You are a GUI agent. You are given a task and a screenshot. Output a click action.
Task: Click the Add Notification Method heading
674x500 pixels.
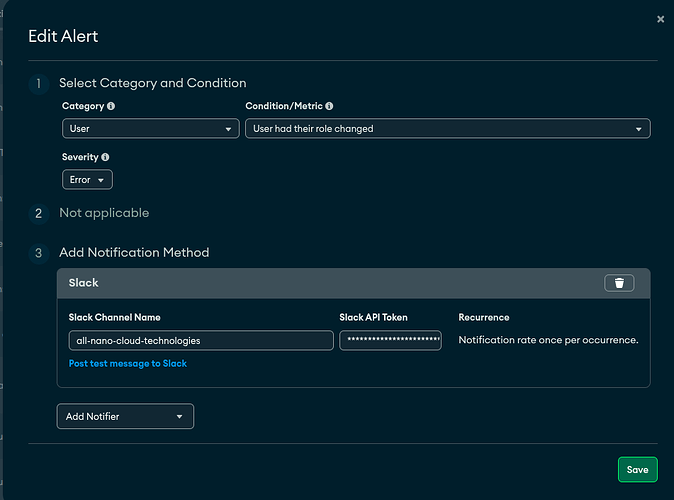point(134,253)
